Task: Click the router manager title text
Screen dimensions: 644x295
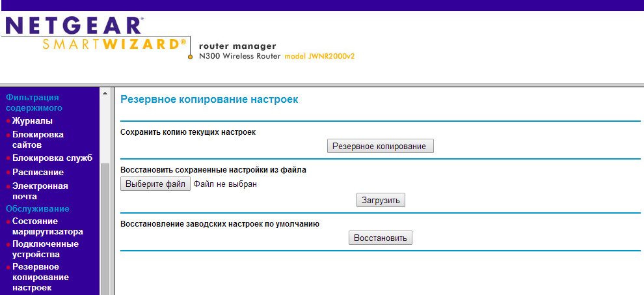Action: (x=237, y=46)
